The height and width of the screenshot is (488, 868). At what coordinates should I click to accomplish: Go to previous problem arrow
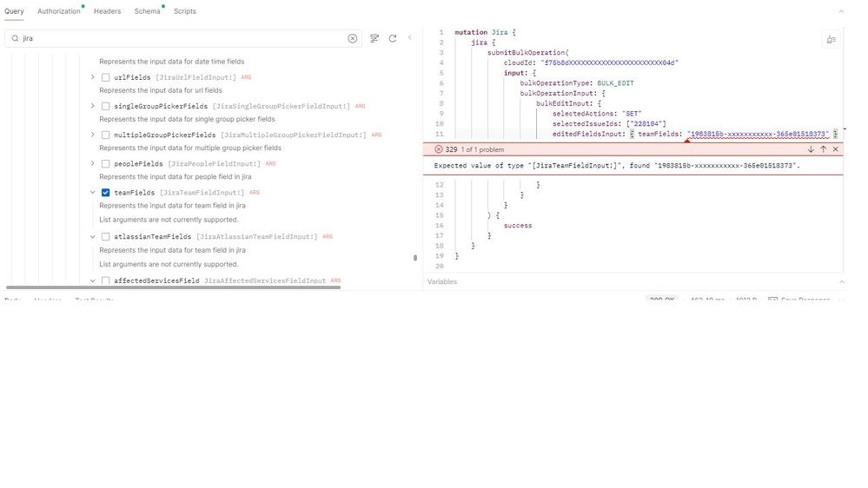point(823,149)
